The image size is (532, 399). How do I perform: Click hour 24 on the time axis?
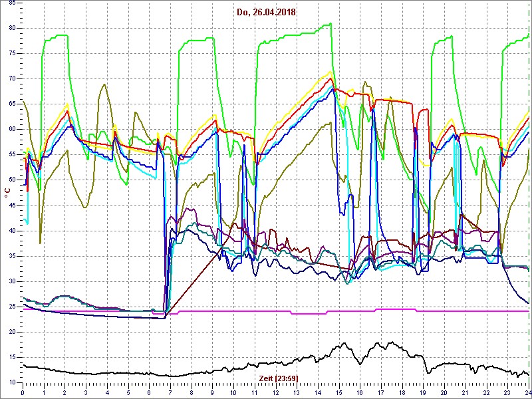coord(528,392)
